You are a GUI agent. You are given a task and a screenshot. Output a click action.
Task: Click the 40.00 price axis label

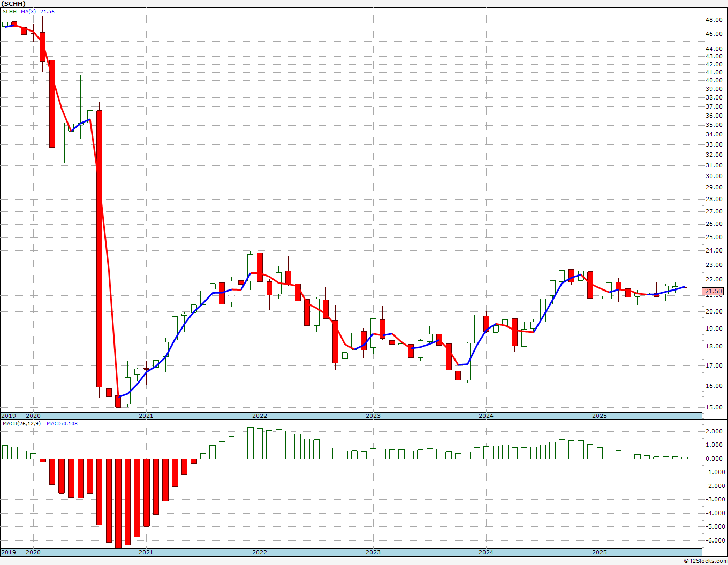point(714,80)
